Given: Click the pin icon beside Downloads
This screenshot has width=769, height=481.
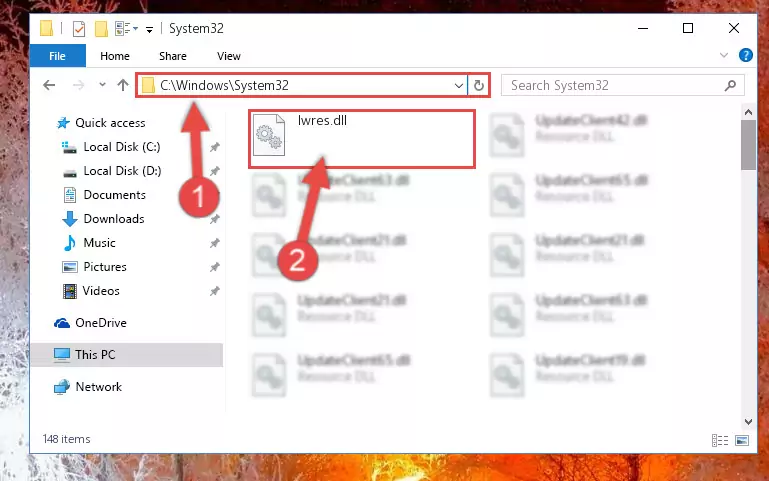Looking at the screenshot, I should 215,219.
